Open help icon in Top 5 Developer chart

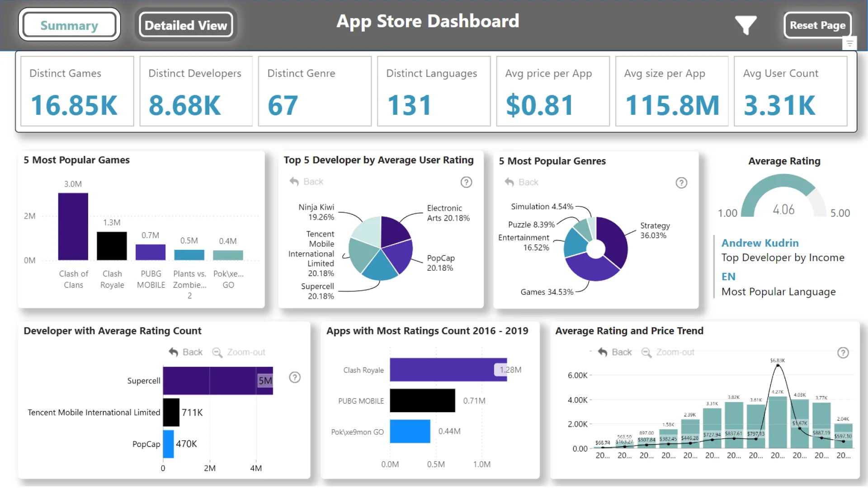click(x=466, y=182)
